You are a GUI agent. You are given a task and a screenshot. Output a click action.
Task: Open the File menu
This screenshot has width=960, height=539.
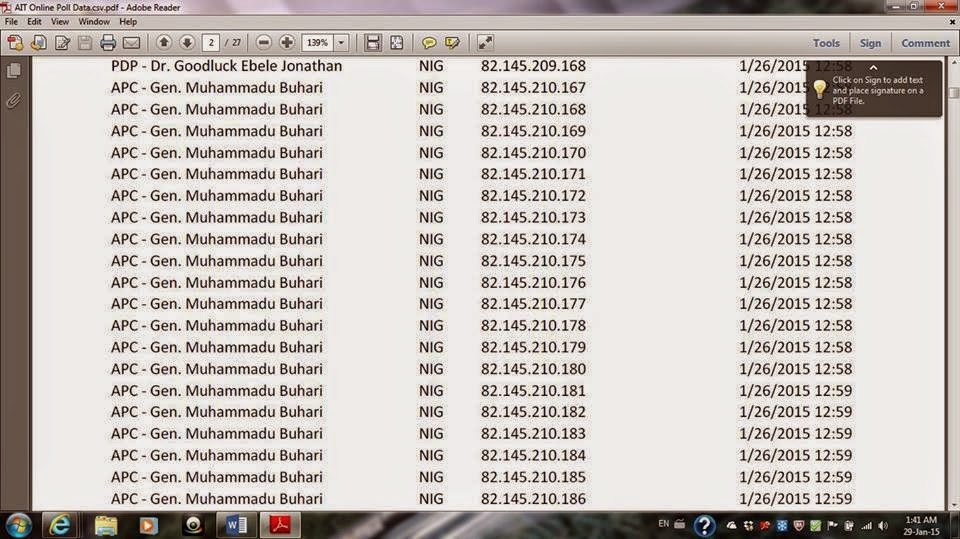click(11, 21)
